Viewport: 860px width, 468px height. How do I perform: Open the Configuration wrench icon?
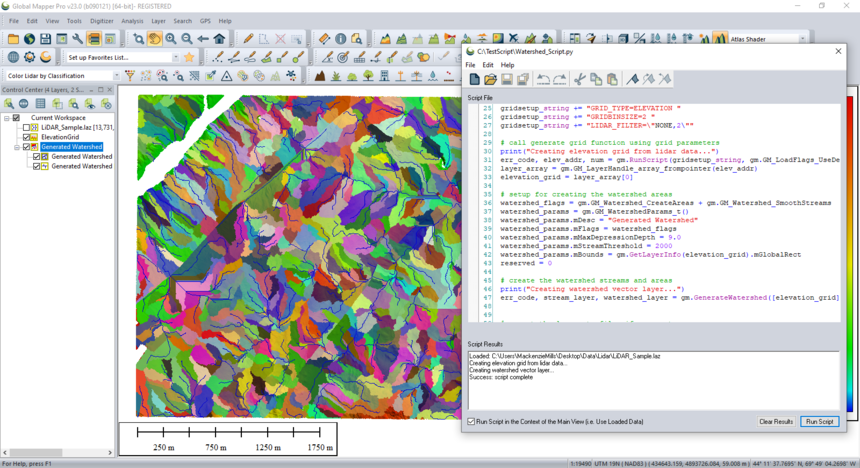78,39
